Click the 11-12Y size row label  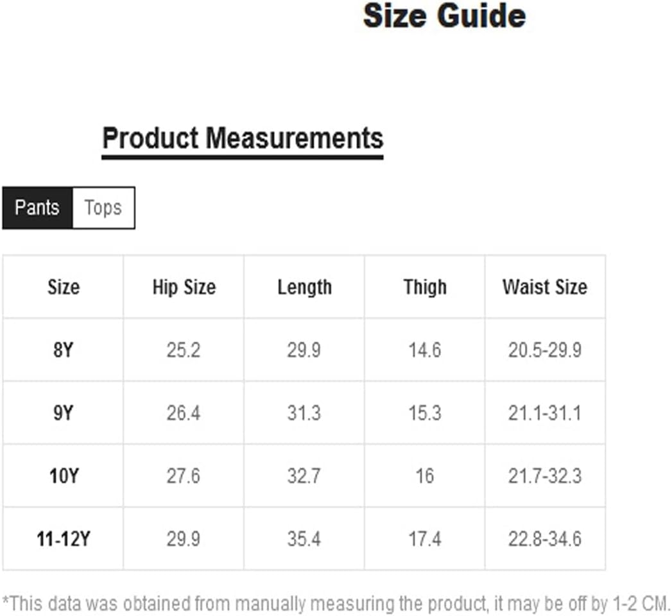pos(64,539)
